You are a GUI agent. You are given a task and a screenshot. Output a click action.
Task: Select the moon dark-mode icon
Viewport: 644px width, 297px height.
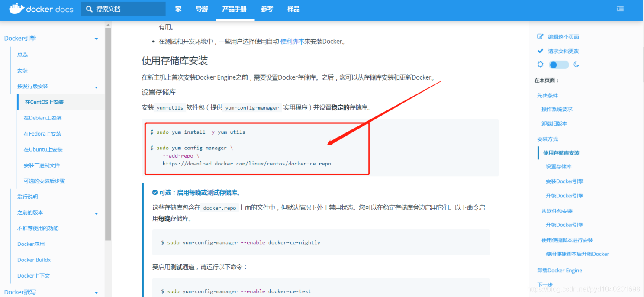(576, 65)
